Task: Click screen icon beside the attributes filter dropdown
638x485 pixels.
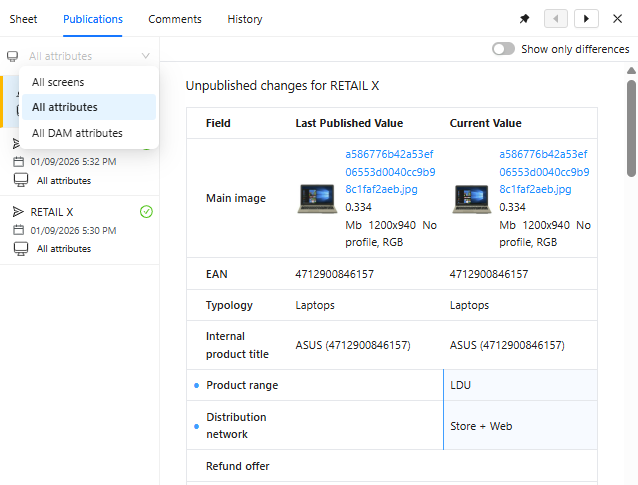Action: [x=13, y=57]
